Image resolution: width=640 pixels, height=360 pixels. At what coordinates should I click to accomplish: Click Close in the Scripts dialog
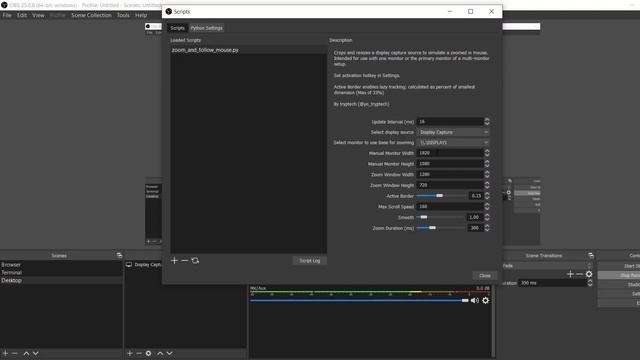(485, 276)
